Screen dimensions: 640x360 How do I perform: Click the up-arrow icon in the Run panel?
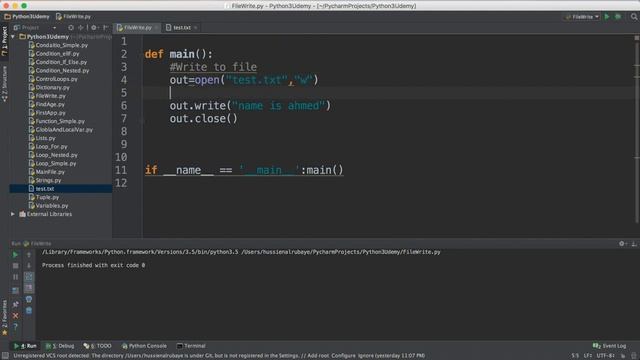tap(29, 255)
